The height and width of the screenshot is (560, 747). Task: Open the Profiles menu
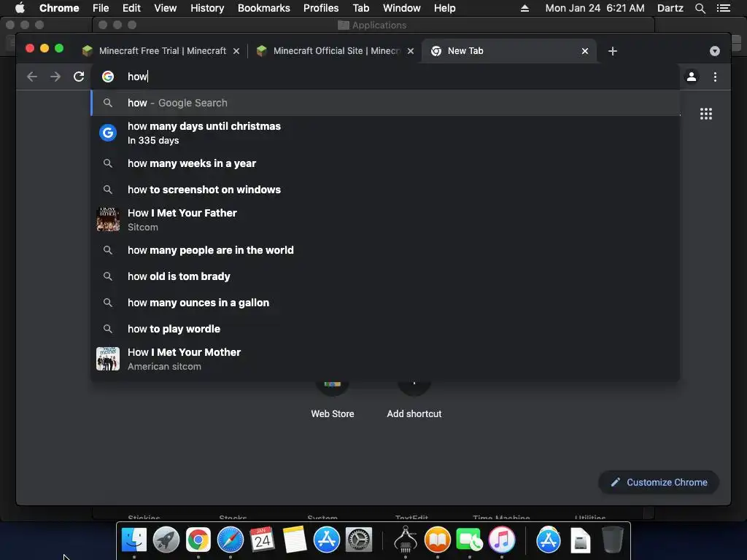(x=321, y=8)
